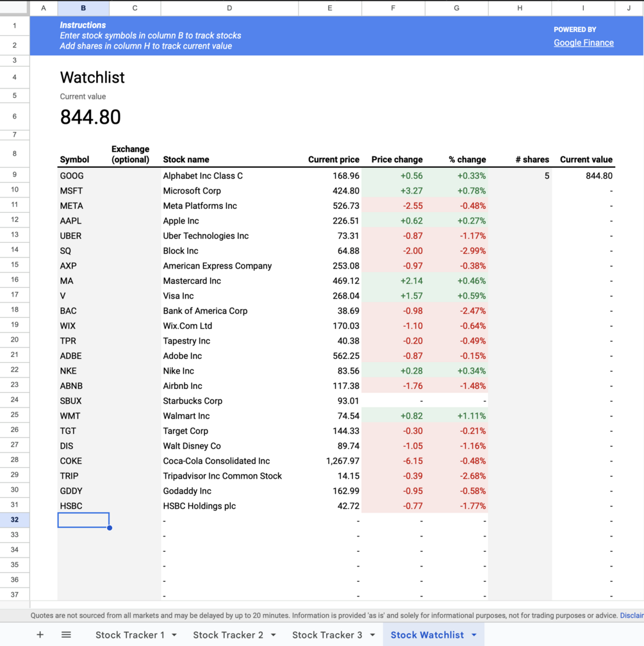644x646 pixels.
Task: Click the Price change column heading
Action: [397, 160]
